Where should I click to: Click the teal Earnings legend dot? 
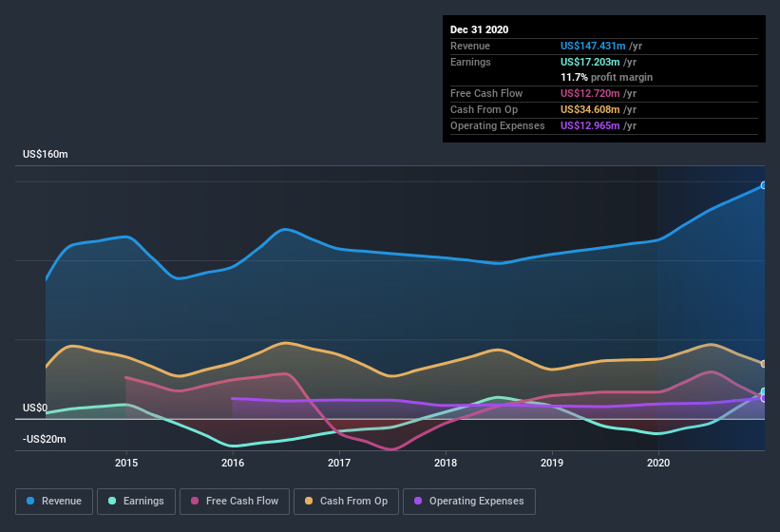click(113, 501)
